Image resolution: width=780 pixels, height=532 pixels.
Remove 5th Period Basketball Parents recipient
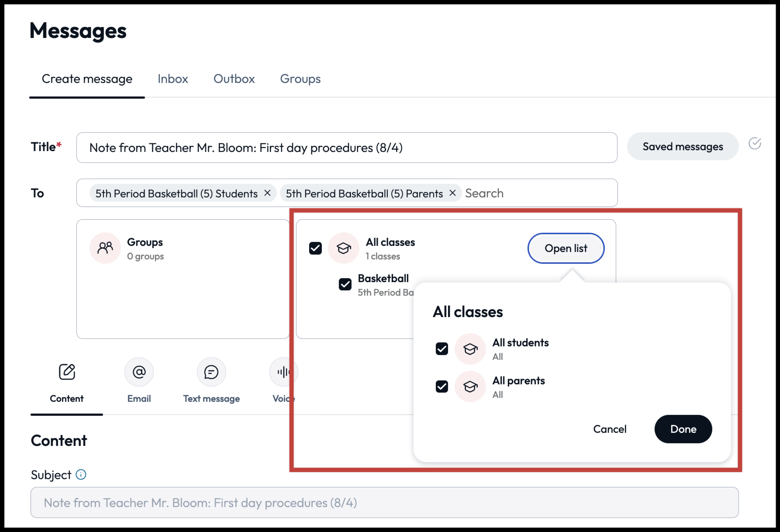[x=452, y=193]
